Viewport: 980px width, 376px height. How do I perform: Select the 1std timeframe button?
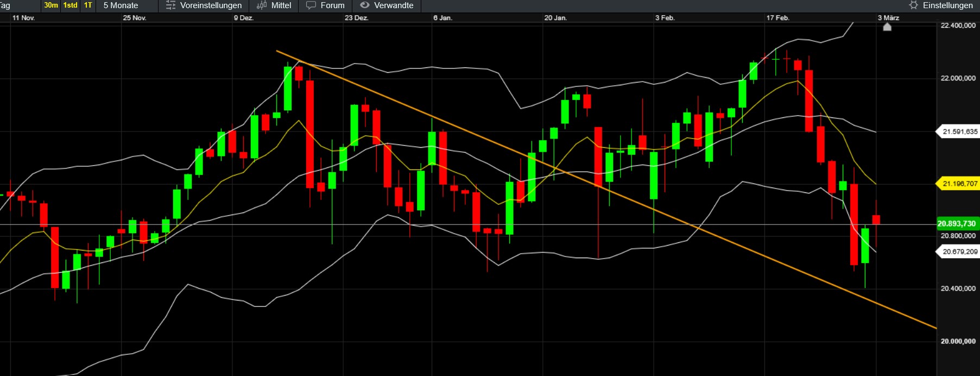71,5
